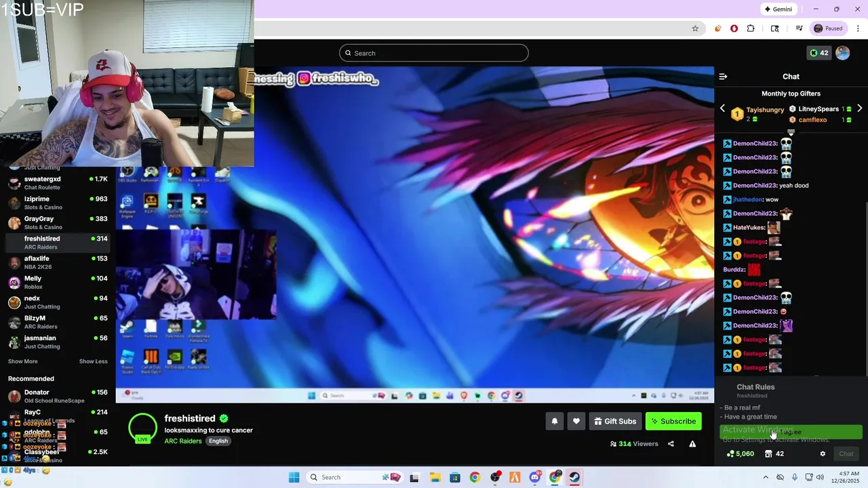This screenshot has height=488, width=868.
Task: Follow channel with the heart button
Action: [x=576, y=421]
